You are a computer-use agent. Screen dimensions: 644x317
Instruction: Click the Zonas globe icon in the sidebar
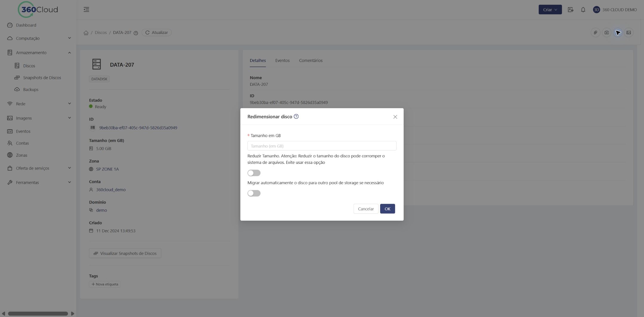click(x=10, y=155)
